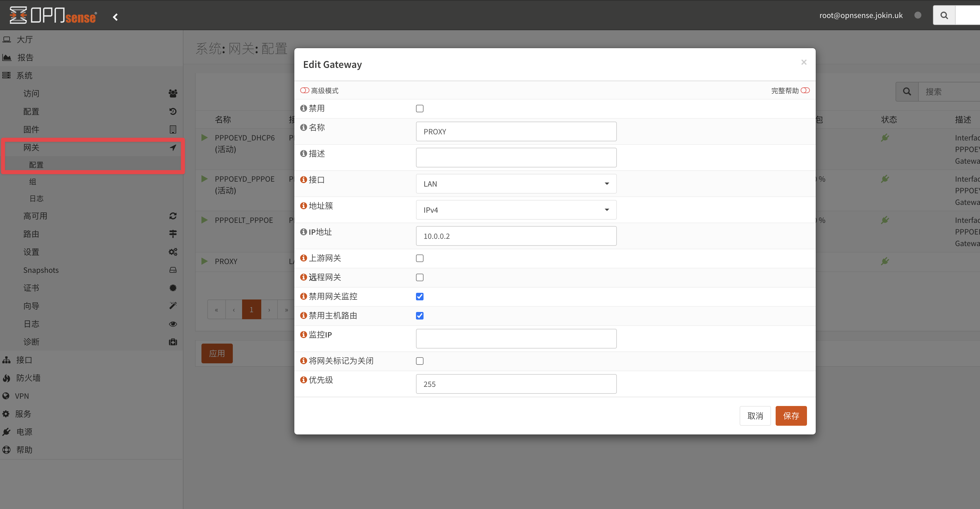Click the 取消 cancel button
The image size is (980, 509).
click(755, 416)
